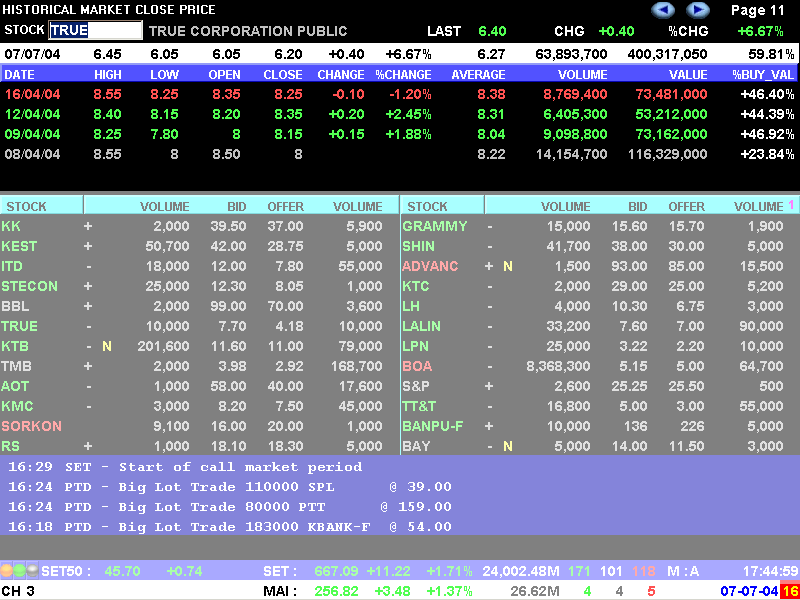Image resolution: width=800 pixels, height=600 pixels.
Task: Select BBL in the stock list
Action: [15, 306]
